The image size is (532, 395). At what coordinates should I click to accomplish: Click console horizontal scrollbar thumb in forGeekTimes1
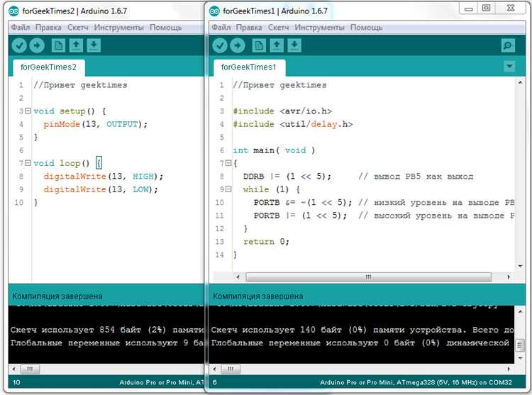pos(231,369)
